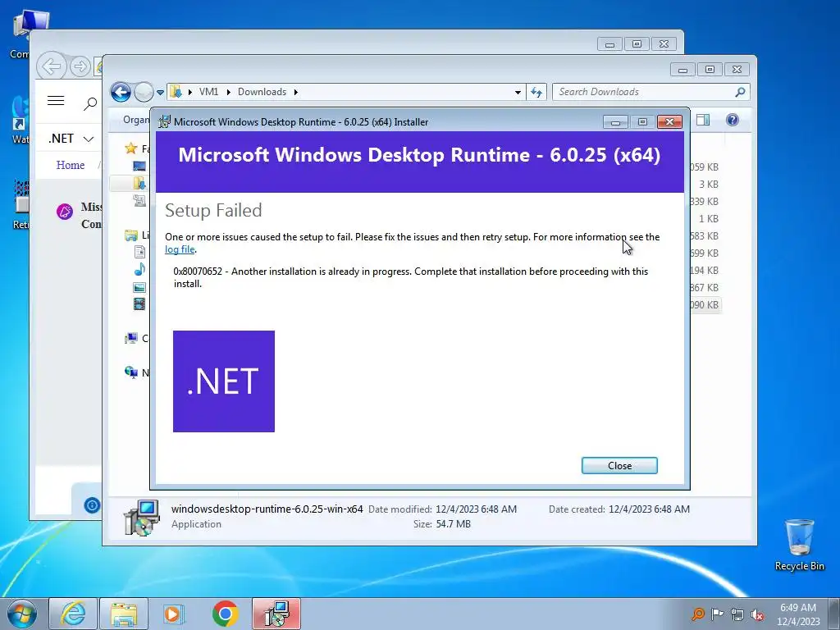Open recent locations dropdown next to forward arrow

point(160,92)
